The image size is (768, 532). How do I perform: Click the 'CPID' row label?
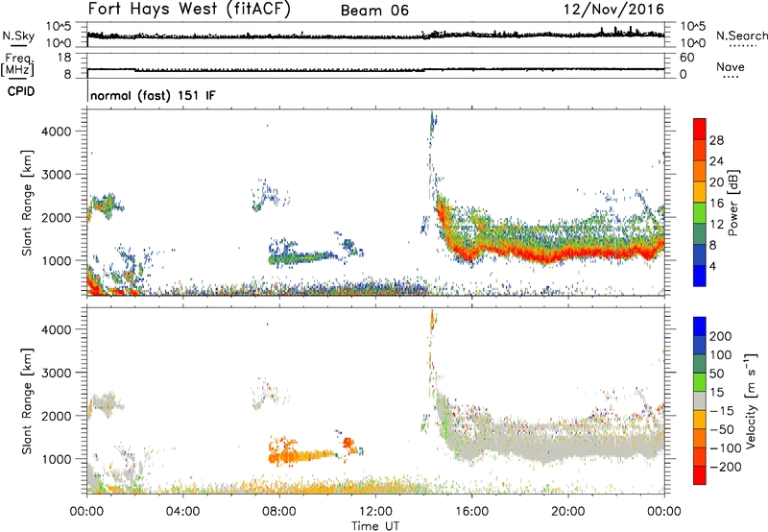(21, 91)
